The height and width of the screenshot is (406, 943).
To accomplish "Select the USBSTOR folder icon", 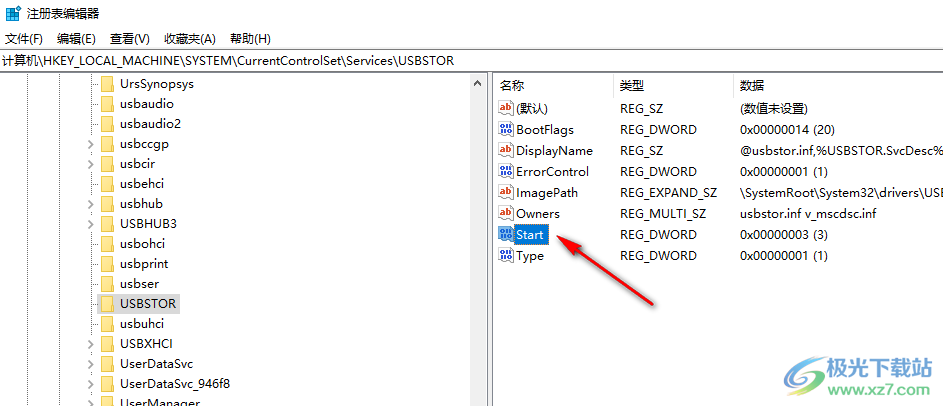I will pos(107,304).
